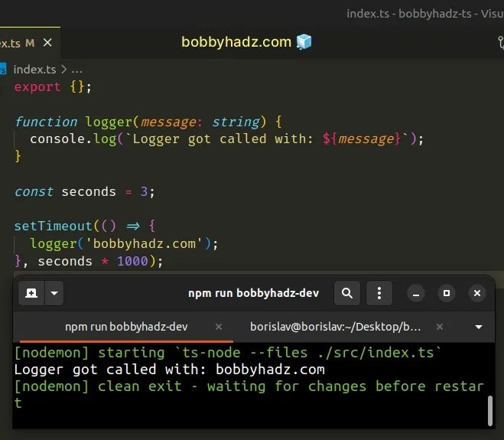Open the source control compare icon
This screenshot has height=440, width=504.
[501, 42]
